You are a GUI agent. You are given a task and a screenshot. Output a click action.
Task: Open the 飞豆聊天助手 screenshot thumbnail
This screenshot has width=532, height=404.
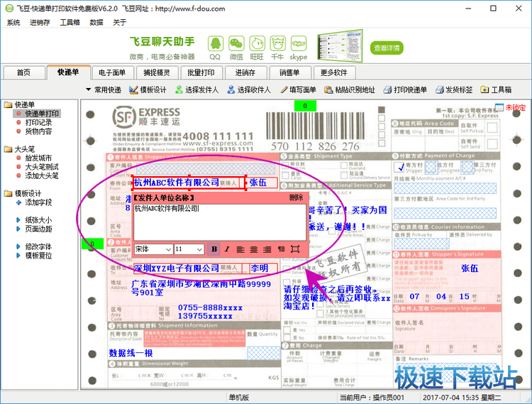[340, 46]
